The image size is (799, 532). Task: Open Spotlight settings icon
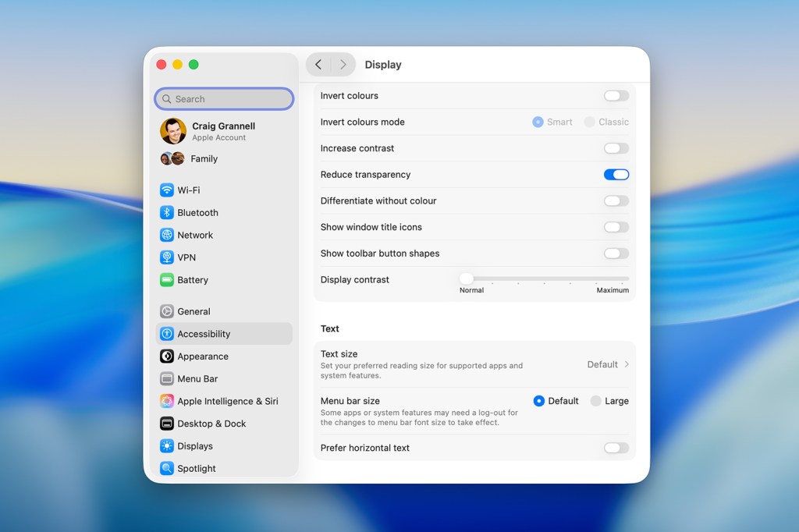[x=166, y=469]
